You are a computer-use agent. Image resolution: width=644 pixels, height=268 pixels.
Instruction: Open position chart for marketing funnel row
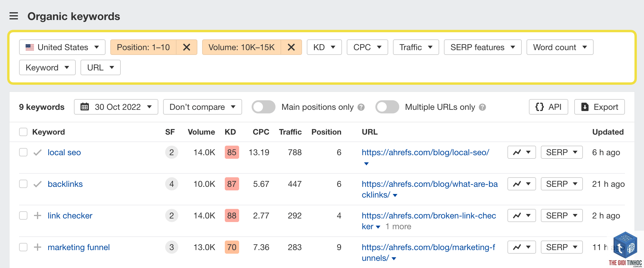[522, 247]
